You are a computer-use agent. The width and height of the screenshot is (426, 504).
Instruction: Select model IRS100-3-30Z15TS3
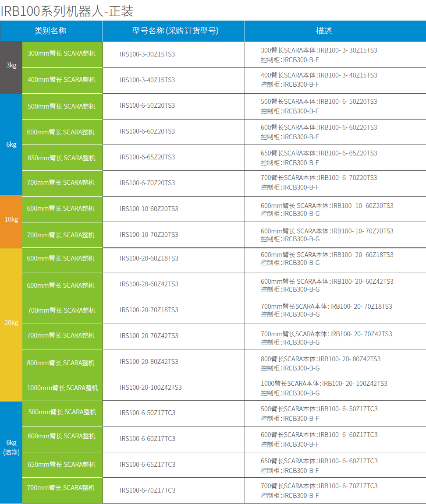coord(147,54)
